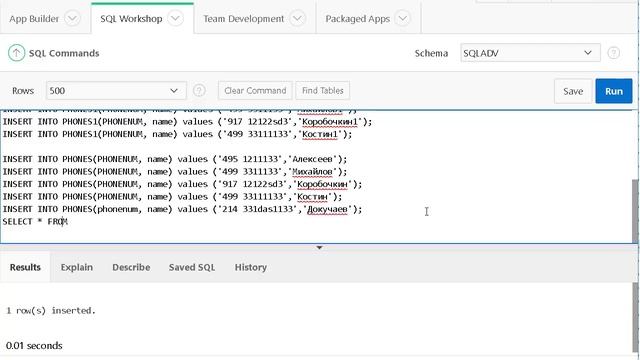Run the SQL command

pyautogui.click(x=614, y=91)
